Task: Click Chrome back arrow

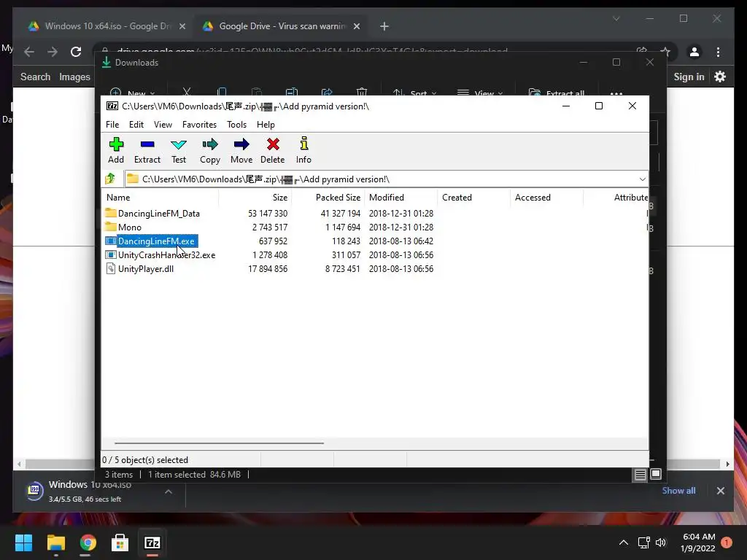Action: pyautogui.click(x=29, y=52)
